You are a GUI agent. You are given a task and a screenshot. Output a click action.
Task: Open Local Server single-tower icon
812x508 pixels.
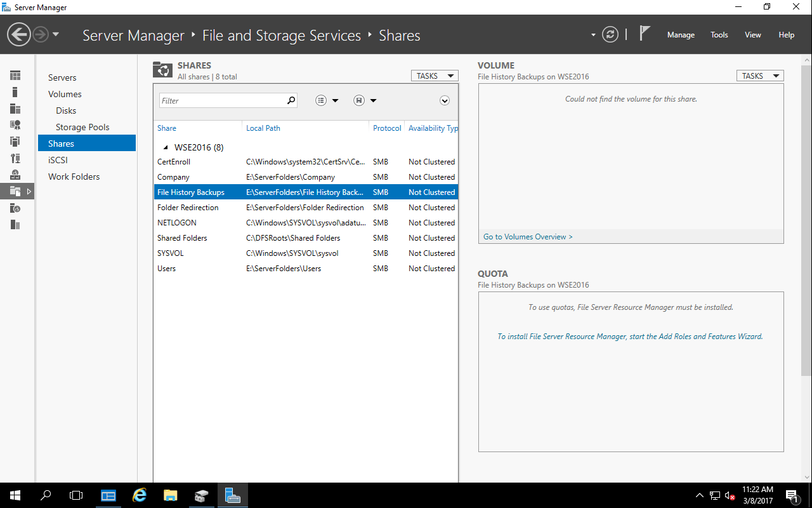[x=15, y=92]
